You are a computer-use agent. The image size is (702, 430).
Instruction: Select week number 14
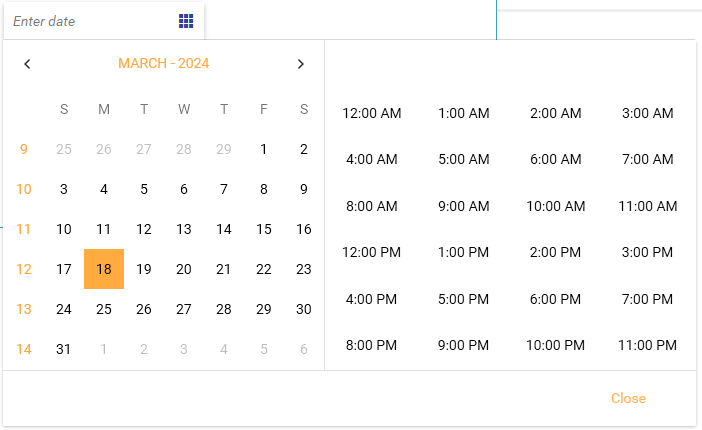tap(24, 349)
